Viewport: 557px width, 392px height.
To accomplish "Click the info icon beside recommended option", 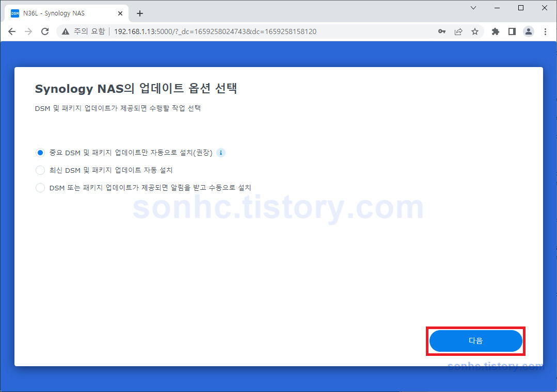I will pyautogui.click(x=221, y=153).
